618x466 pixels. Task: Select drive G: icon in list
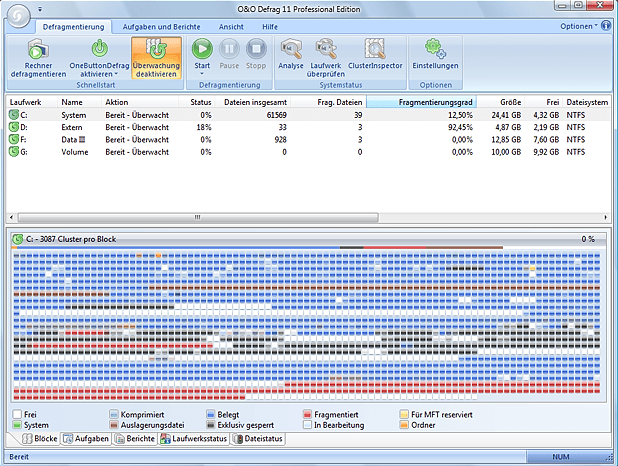14,151
